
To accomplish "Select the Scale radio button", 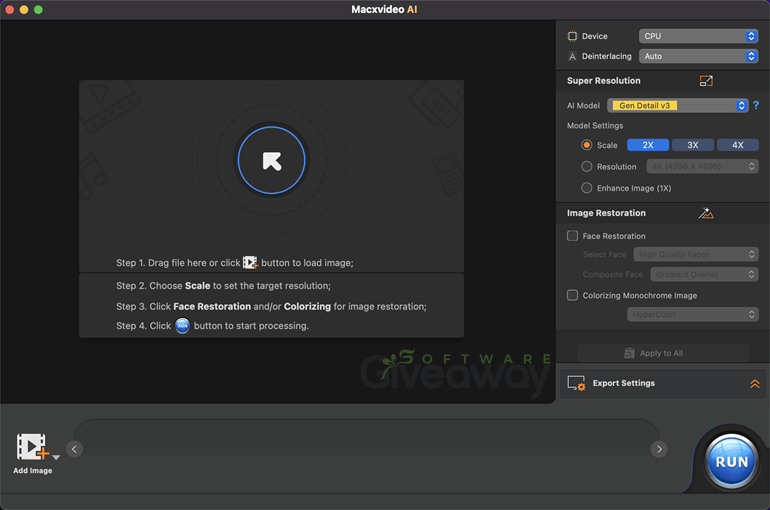I will [586, 145].
